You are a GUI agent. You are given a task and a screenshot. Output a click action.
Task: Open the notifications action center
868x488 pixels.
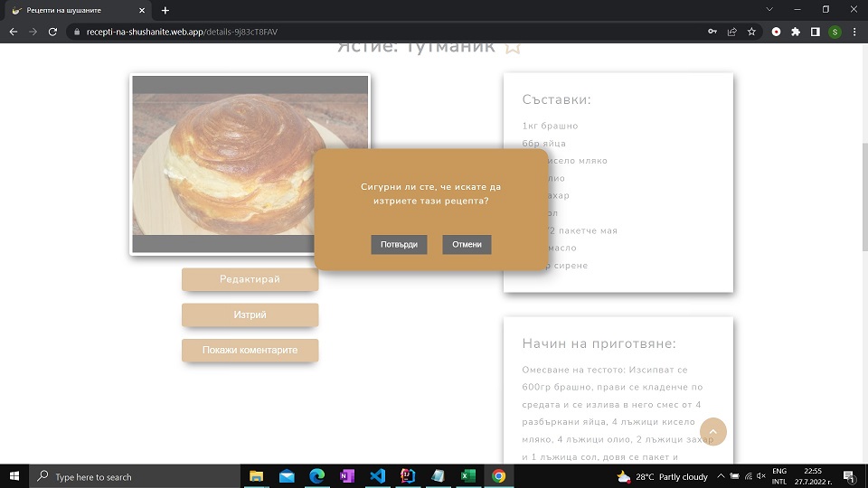(850, 476)
